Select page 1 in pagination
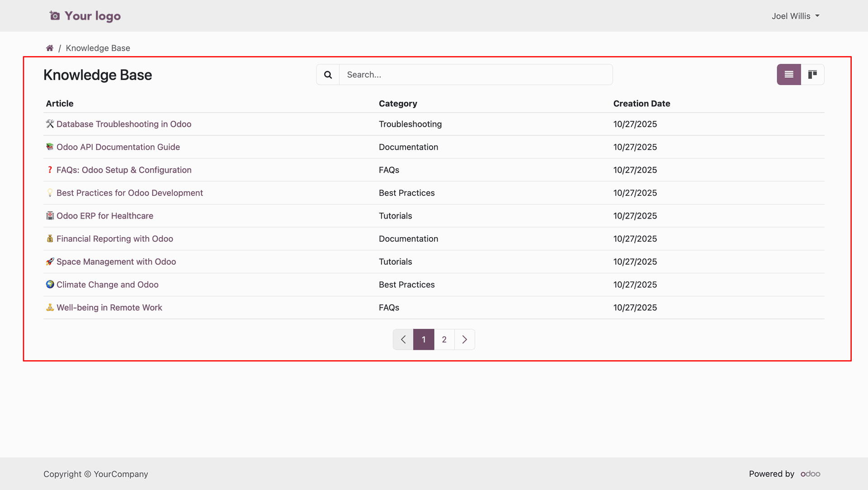This screenshot has width=868, height=490. [x=424, y=339]
